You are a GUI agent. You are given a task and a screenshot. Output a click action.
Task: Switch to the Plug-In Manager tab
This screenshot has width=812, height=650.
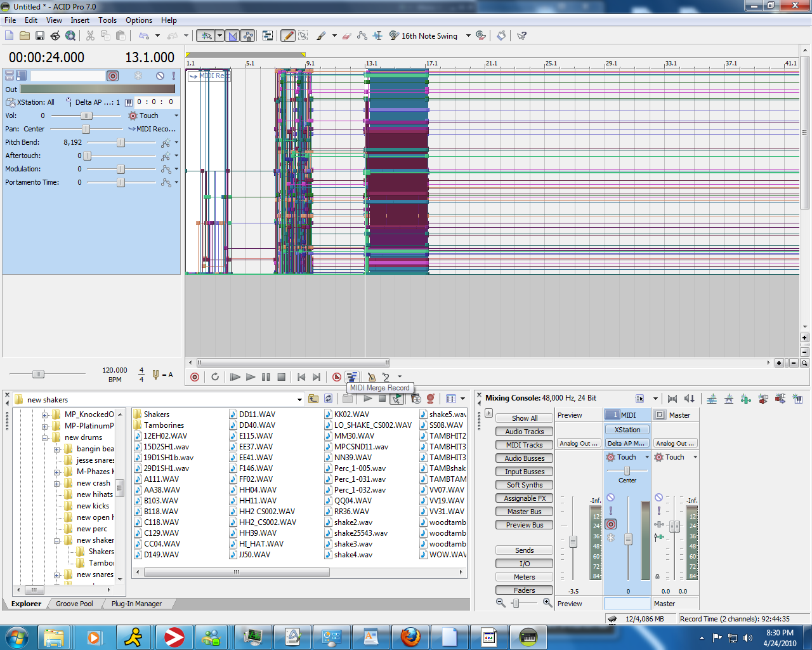136,604
